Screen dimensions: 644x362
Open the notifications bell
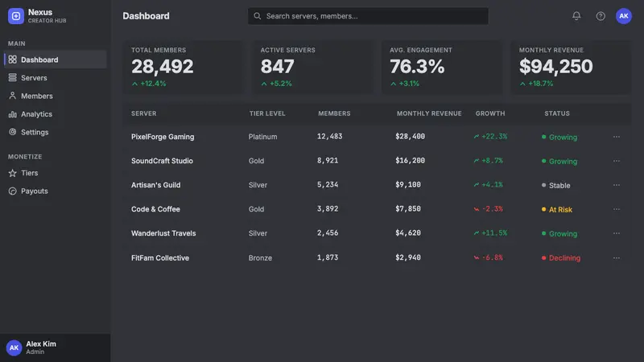click(x=576, y=16)
